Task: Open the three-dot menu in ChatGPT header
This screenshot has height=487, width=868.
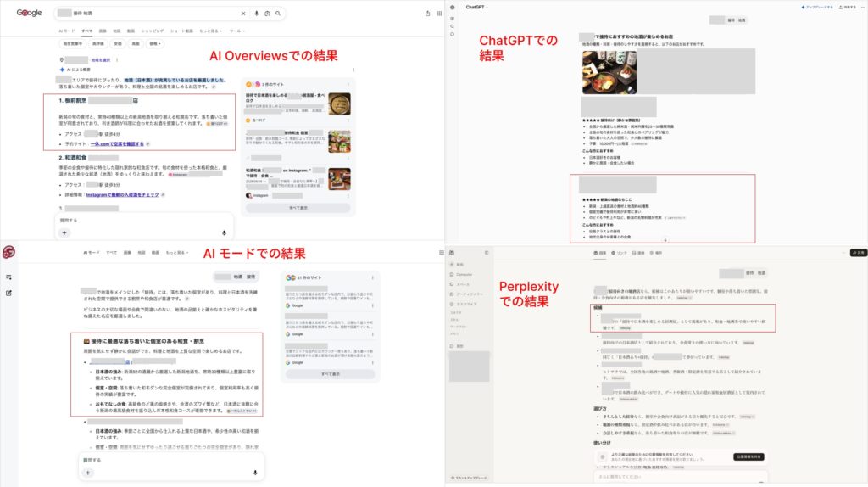Action: click(x=862, y=7)
